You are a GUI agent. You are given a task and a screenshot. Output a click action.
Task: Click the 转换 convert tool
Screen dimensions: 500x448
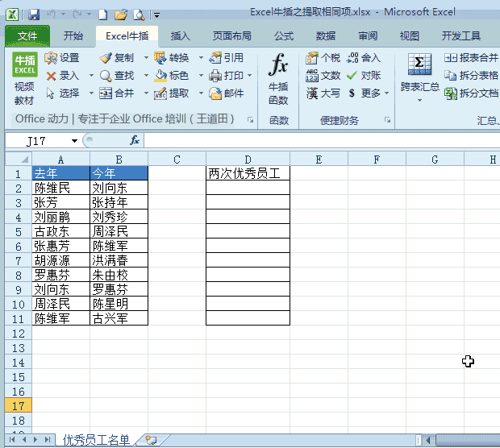[x=172, y=58]
